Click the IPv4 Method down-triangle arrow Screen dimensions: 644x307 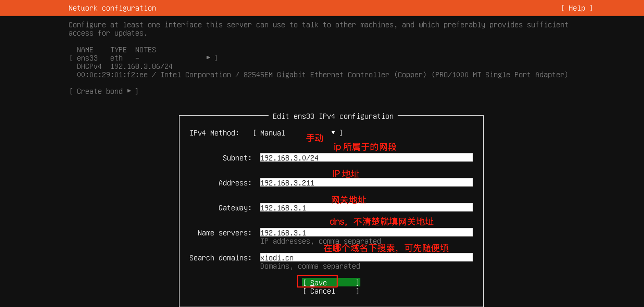tap(333, 133)
